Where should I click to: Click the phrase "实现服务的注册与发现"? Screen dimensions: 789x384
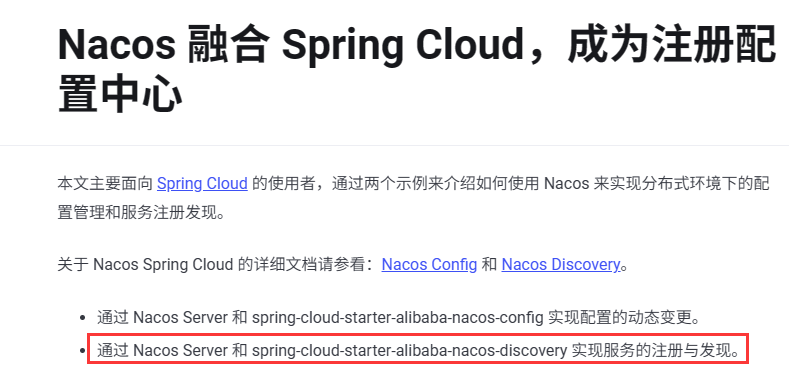(651, 351)
